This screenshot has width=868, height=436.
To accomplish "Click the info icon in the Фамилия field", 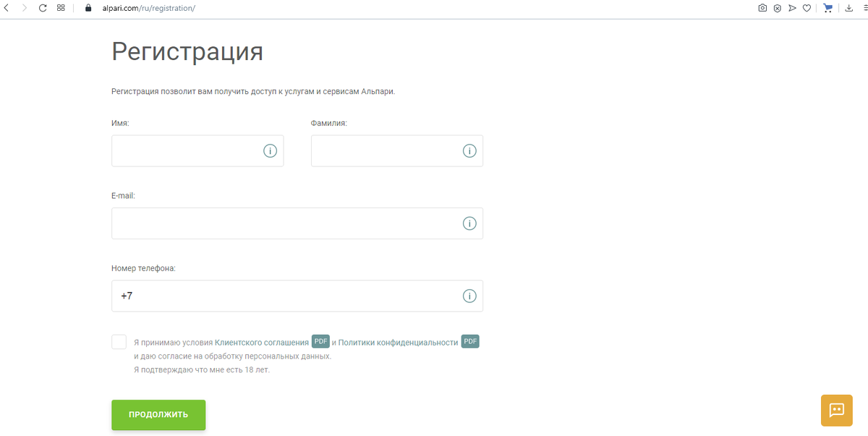I will click(x=469, y=151).
